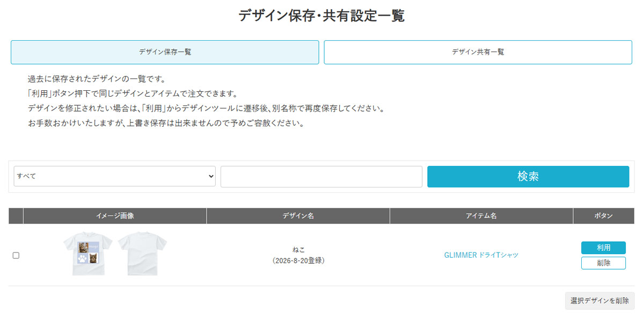Click the 選択デザインを削除 button

click(x=600, y=301)
